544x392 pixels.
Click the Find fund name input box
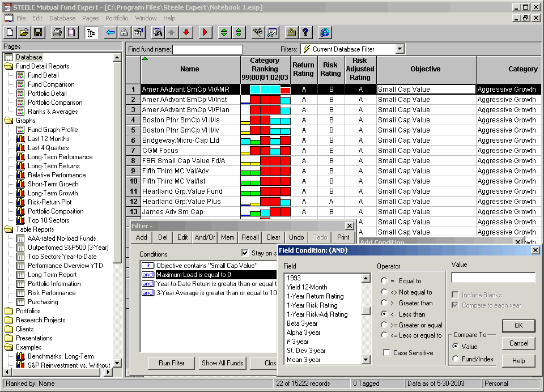point(208,49)
